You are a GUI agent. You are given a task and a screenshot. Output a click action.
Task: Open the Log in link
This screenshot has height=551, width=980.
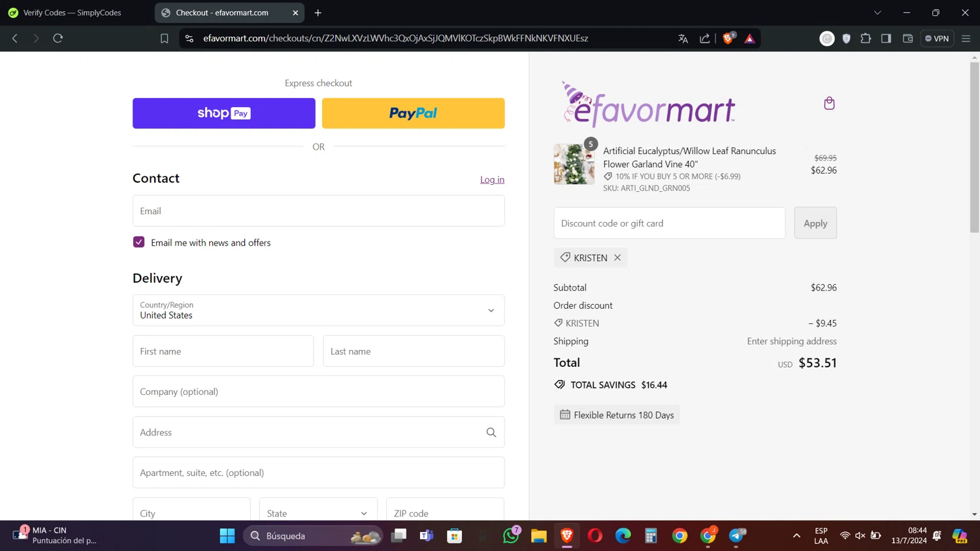(x=492, y=180)
